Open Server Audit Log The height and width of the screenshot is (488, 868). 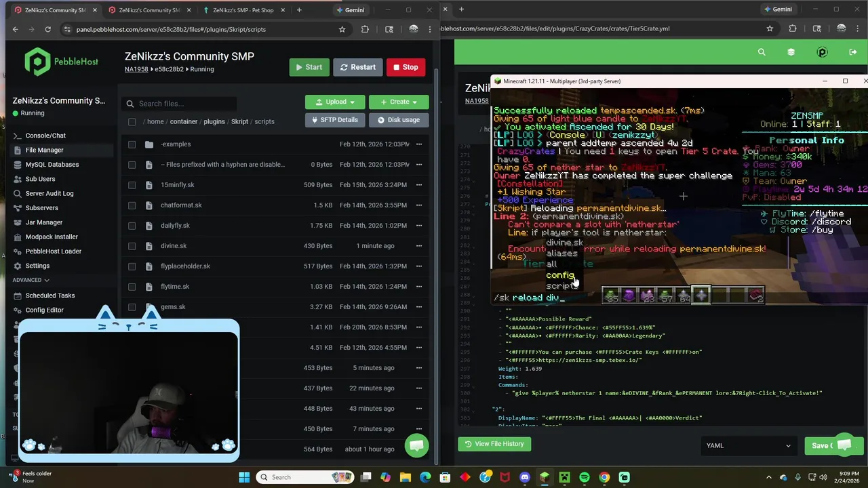(x=49, y=193)
